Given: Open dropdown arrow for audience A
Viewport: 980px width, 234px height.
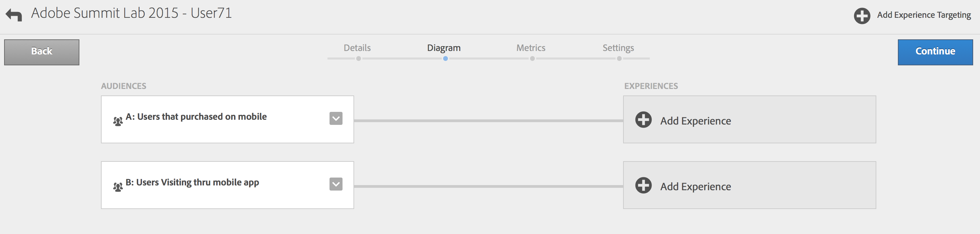Looking at the screenshot, I should point(336,118).
